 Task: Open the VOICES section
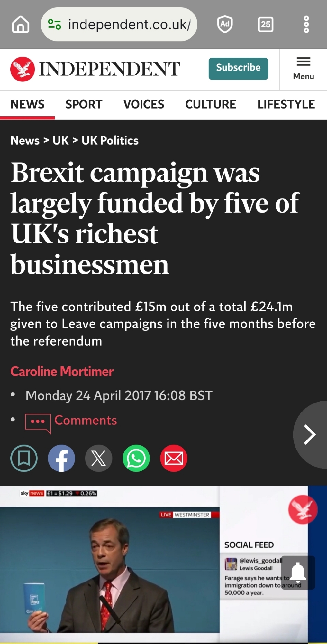click(144, 104)
